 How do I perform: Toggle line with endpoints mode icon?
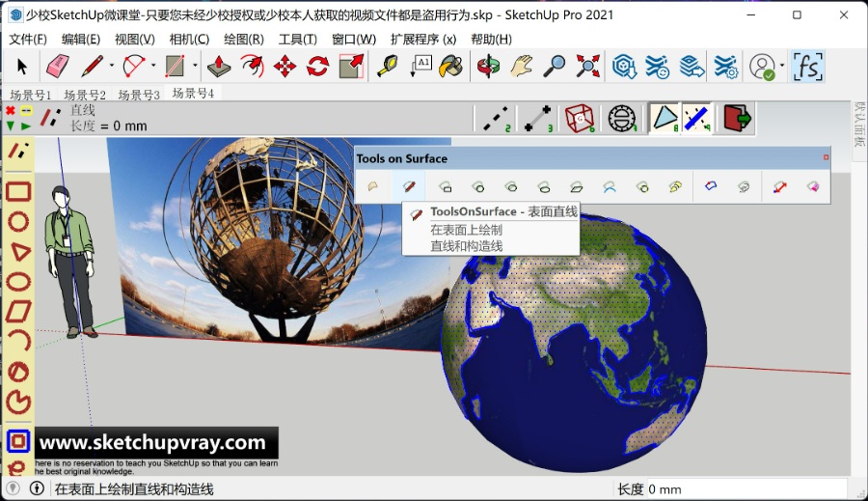tap(538, 119)
